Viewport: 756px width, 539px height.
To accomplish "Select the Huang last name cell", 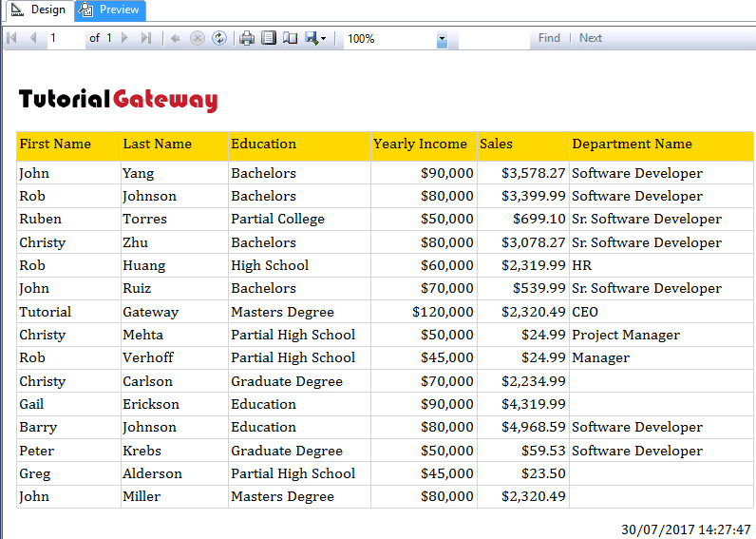I will coord(174,265).
